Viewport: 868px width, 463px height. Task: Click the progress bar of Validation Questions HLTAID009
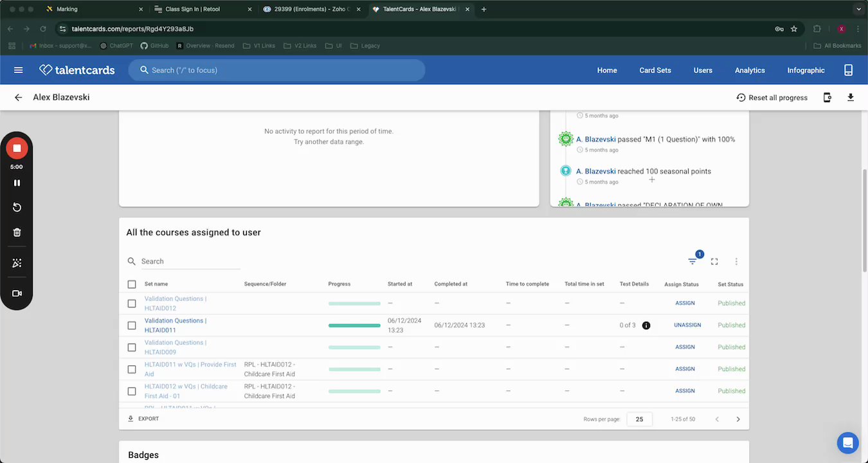point(354,347)
